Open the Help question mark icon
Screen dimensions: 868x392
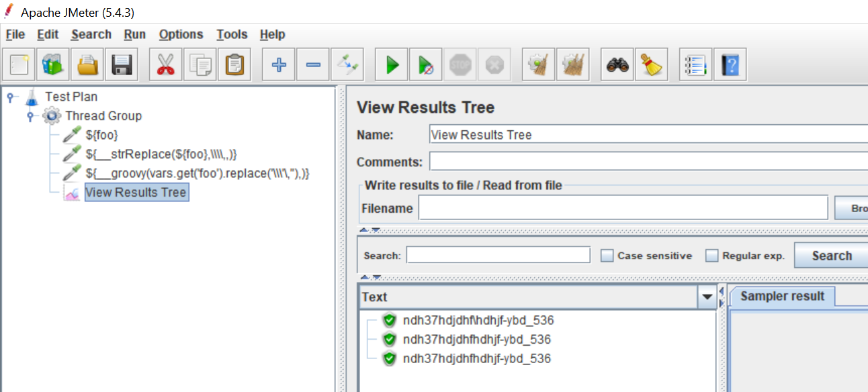coord(730,65)
